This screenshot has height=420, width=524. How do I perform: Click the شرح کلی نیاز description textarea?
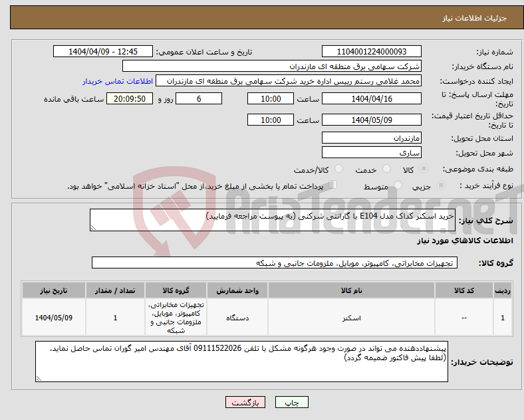[x=273, y=220]
